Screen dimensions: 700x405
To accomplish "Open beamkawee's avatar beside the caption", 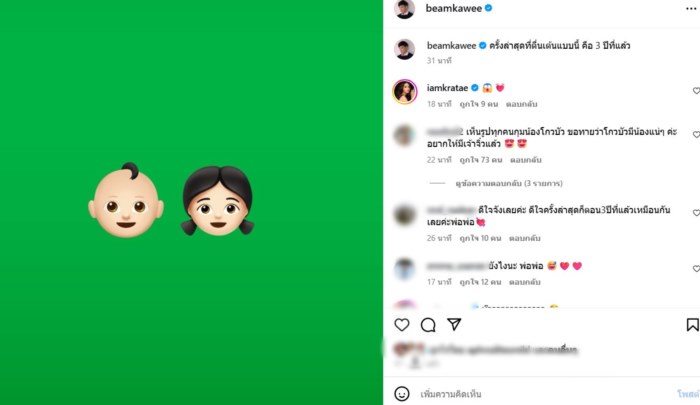I will (x=404, y=49).
